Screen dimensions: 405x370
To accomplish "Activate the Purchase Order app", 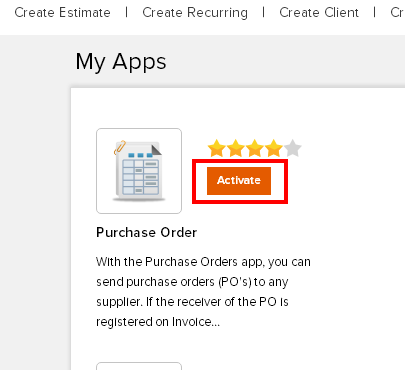I will click(x=239, y=181).
